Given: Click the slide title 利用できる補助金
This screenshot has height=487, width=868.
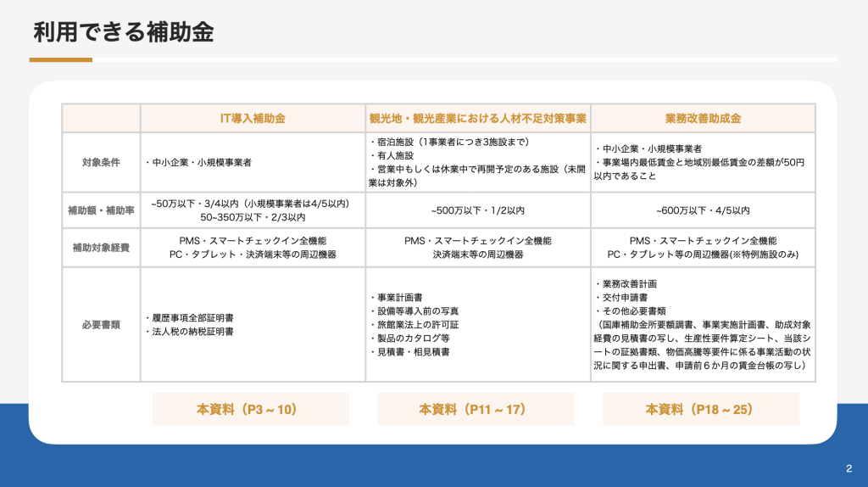Looking at the screenshot, I should click(x=124, y=32).
